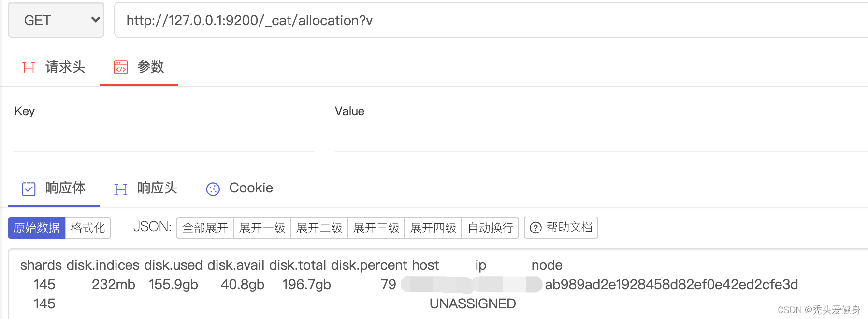Click the request URL input field
Viewport: 868px width, 319px height.
pyautogui.click(x=483, y=20)
